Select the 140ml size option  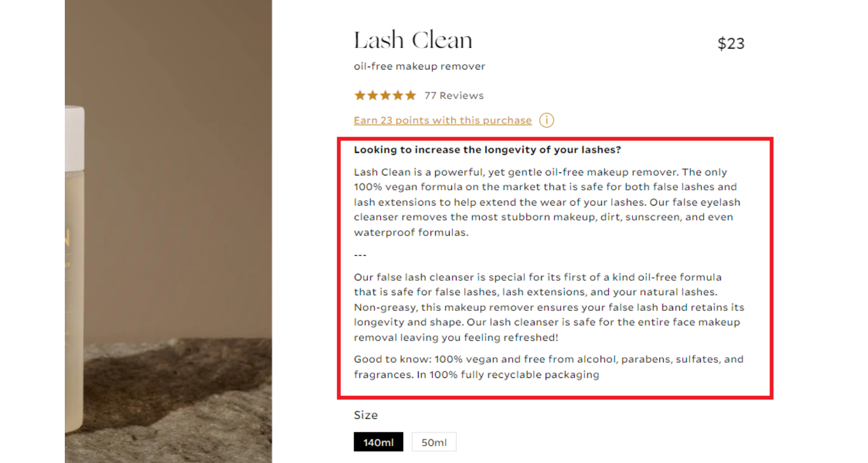378,442
